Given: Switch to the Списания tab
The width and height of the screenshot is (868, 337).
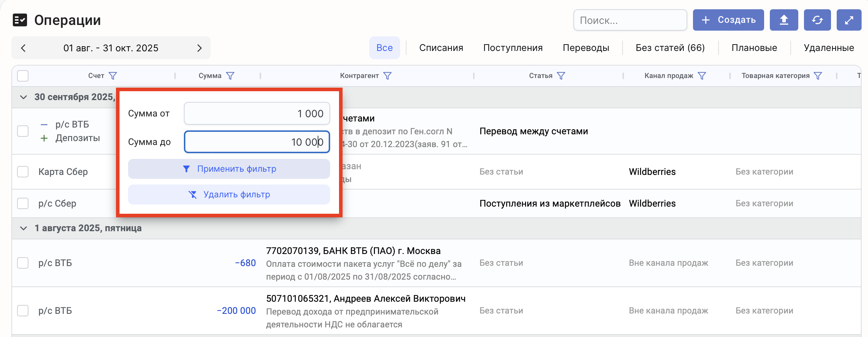Looking at the screenshot, I should (441, 48).
